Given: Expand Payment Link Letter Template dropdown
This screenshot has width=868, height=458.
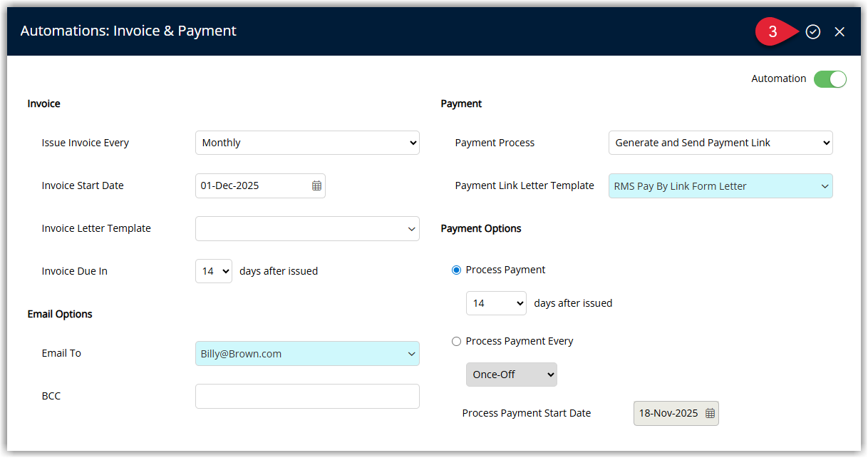Looking at the screenshot, I should click(x=720, y=185).
